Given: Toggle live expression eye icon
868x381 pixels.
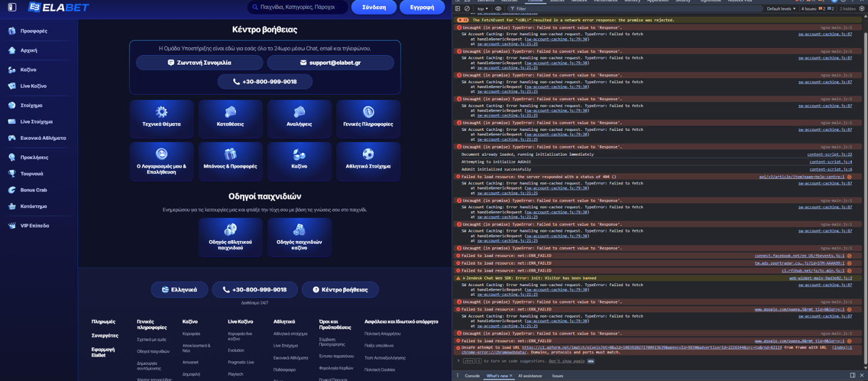Looking at the screenshot, I should pyautogui.click(x=498, y=9).
